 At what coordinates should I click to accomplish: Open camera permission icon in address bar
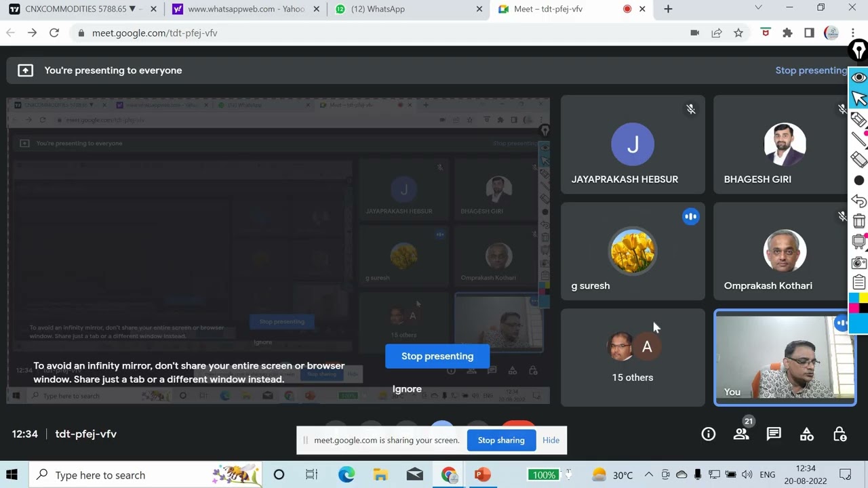[x=694, y=33]
